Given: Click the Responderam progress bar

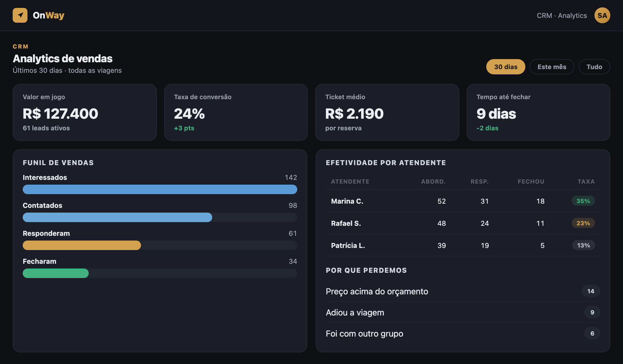Looking at the screenshot, I should pyautogui.click(x=160, y=245).
